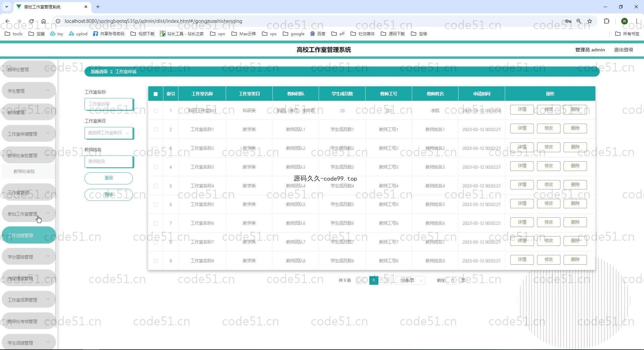The width and height of the screenshot is (644, 350).
Task: Expand the 学生管理 sidebar menu
Action: [x=29, y=91]
